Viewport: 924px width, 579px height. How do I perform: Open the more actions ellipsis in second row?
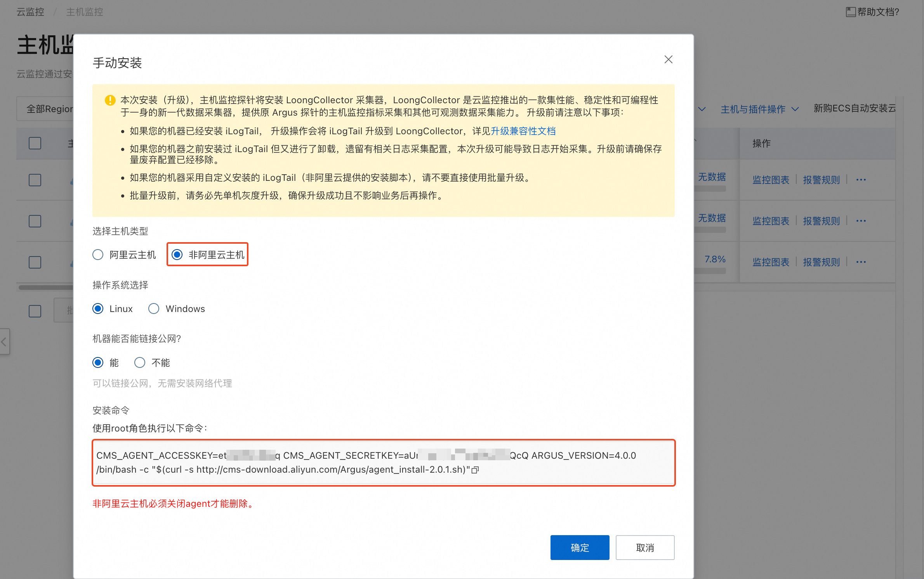point(861,221)
